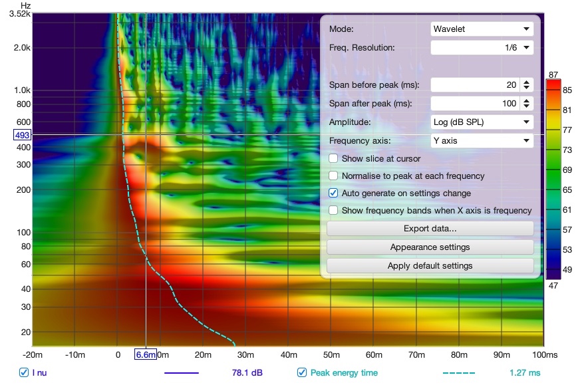Viewport: 588px width, 385px height.
Task: Increase Span before peak with up arrow
Action: point(527,82)
